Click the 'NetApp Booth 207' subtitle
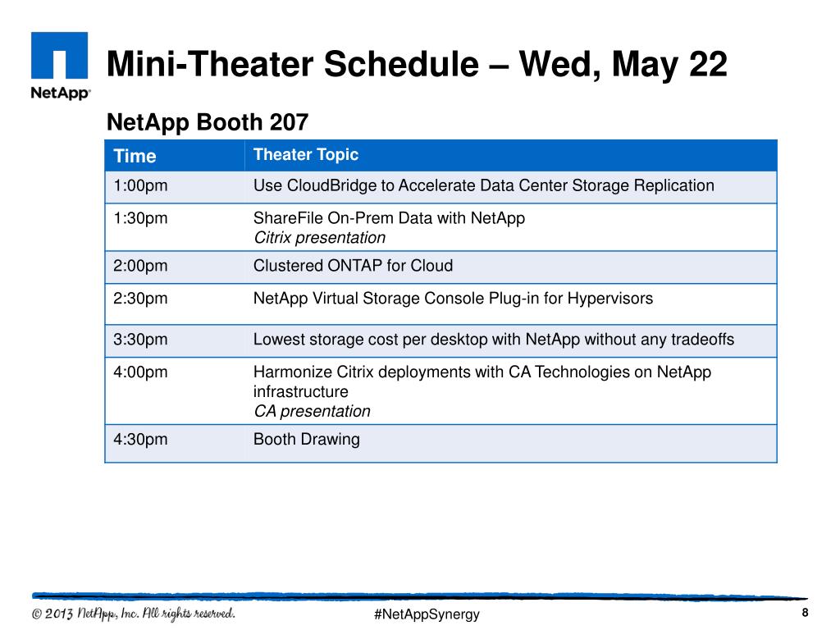This screenshot has width=840, height=630. click(x=208, y=122)
